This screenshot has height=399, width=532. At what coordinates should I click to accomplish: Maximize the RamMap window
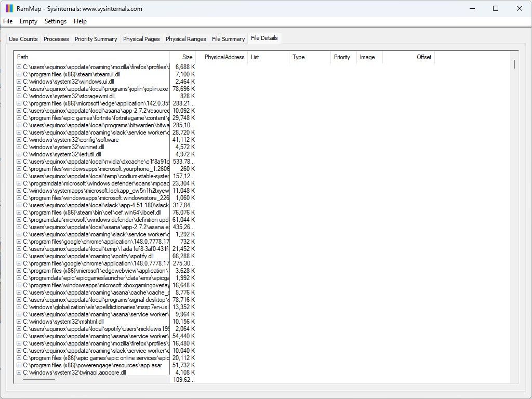coord(496,8)
